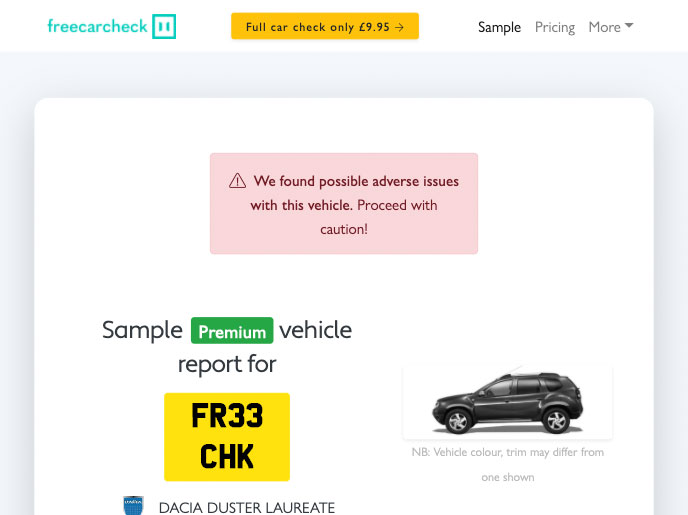Click the More dropdown caret arrow

tap(629, 25)
